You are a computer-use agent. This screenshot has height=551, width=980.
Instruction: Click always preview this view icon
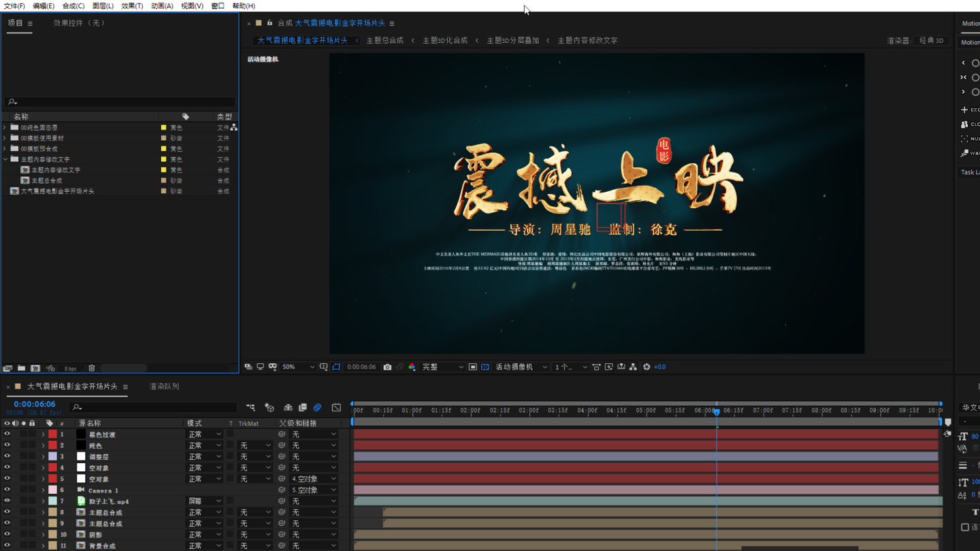point(248,367)
